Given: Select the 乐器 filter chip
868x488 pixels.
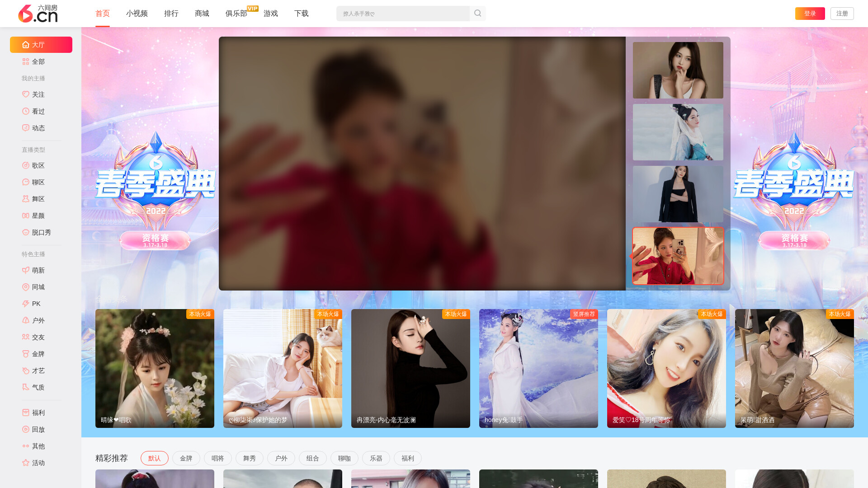Looking at the screenshot, I should pos(376,458).
